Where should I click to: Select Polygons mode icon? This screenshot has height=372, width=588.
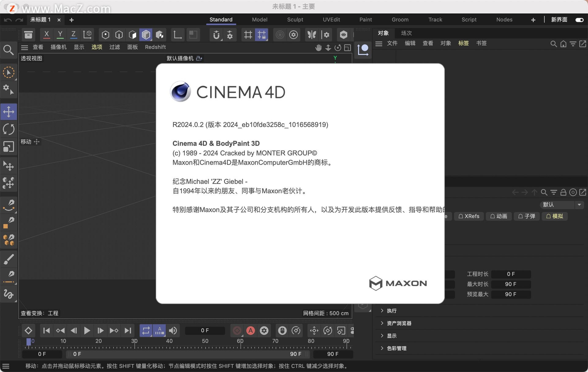(x=132, y=35)
